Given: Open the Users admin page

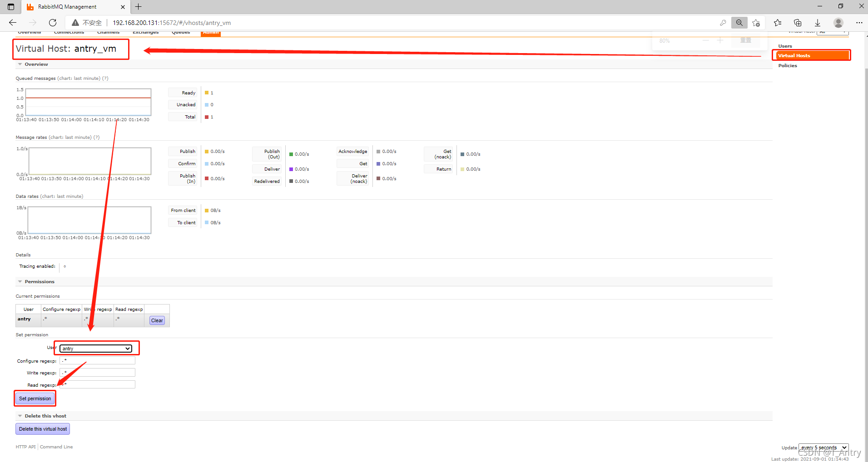Looking at the screenshot, I should click(785, 46).
